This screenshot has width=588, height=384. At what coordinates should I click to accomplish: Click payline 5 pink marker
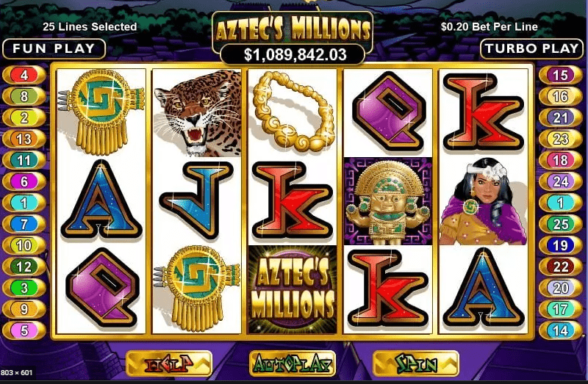24,330
